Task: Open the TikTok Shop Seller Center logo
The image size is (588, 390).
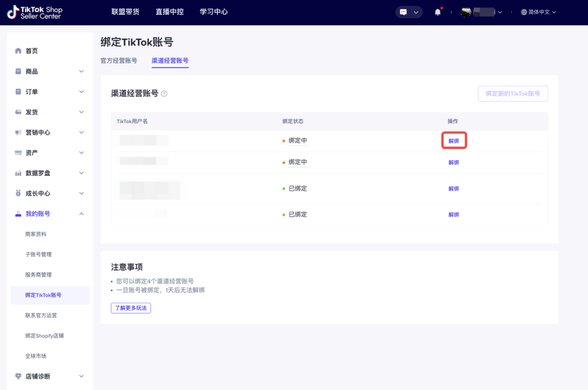Action: (34, 12)
